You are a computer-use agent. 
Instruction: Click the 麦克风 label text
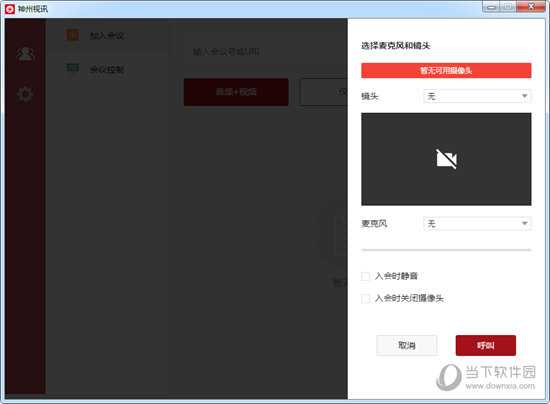coord(374,224)
